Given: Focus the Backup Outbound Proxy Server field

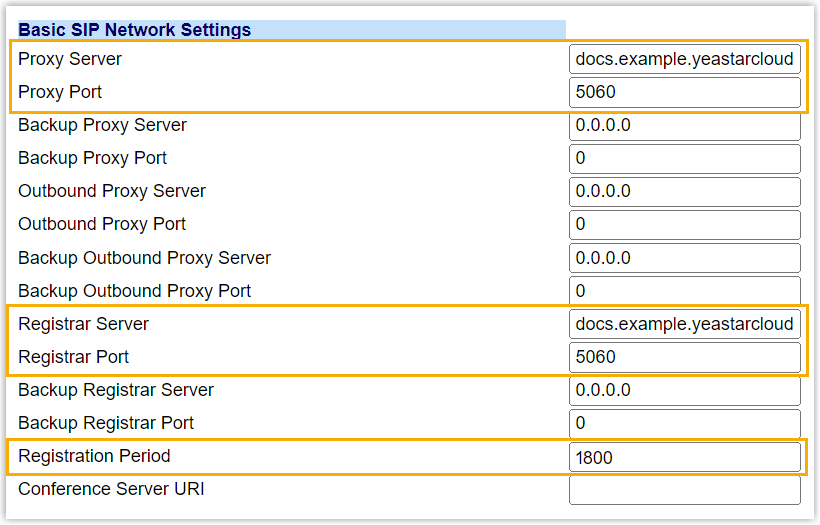Looking at the screenshot, I should pyautogui.click(x=685, y=258).
